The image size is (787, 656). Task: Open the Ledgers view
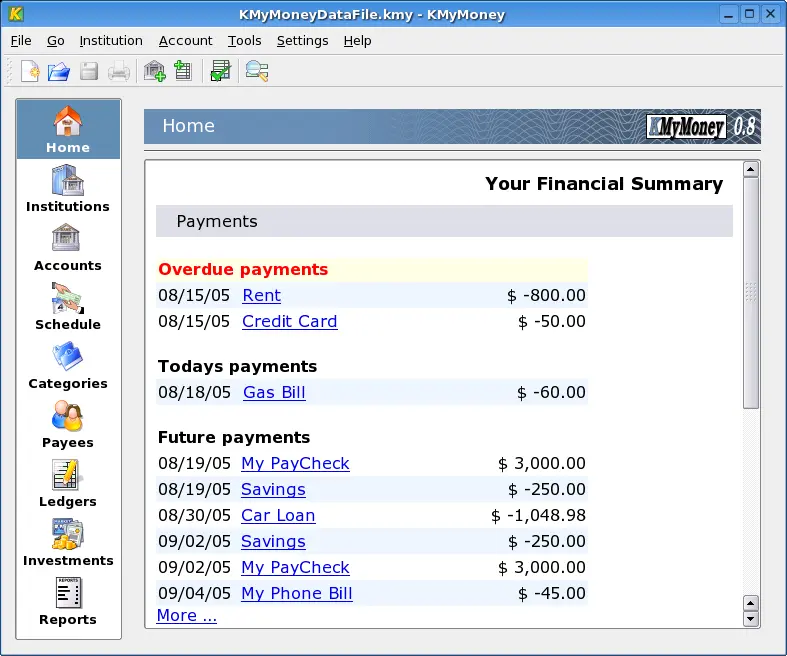68,484
